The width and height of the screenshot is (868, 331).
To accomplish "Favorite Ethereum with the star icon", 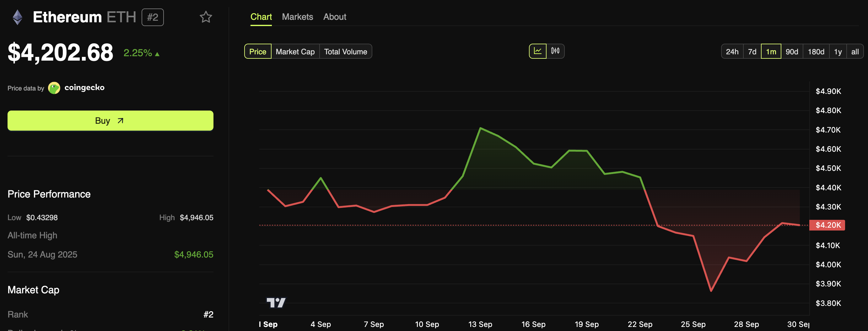I will pos(206,17).
